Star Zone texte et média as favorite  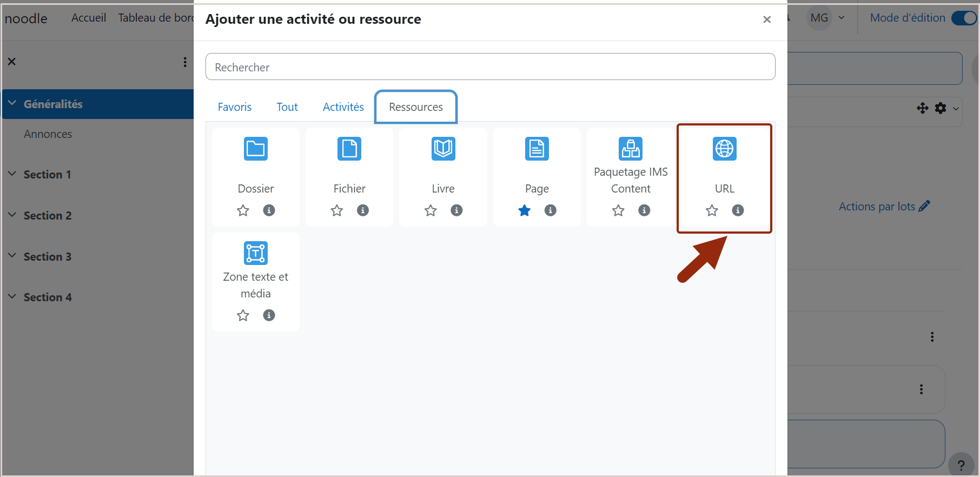(x=243, y=315)
